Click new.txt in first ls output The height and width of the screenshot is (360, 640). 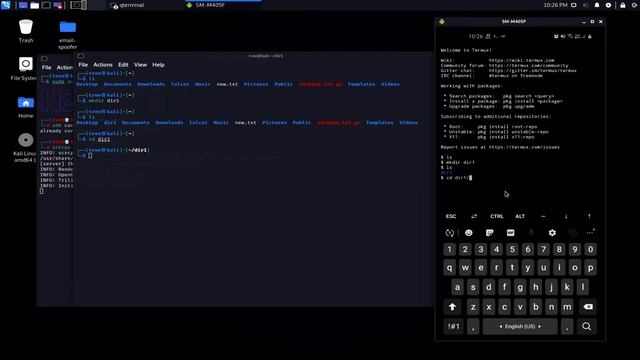(227, 84)
